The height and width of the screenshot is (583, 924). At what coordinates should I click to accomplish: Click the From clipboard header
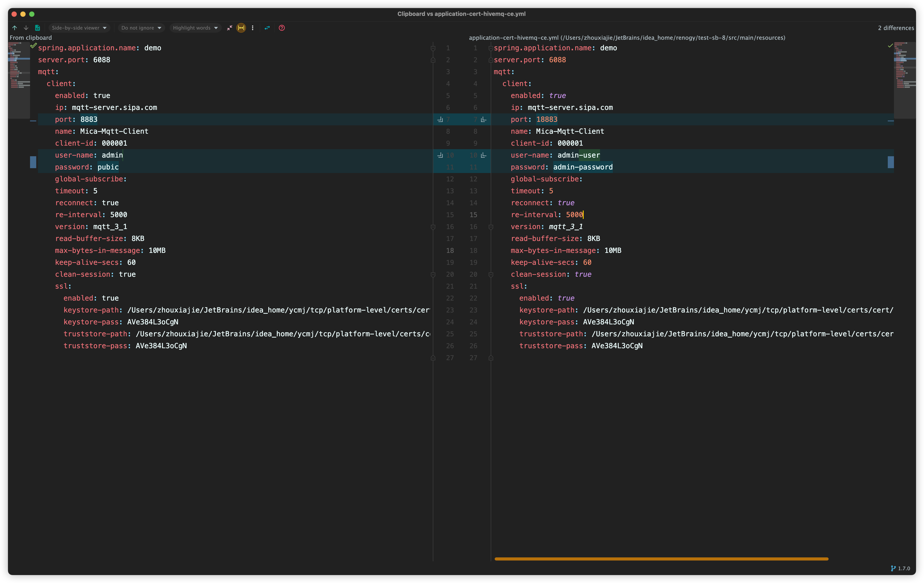31,38
